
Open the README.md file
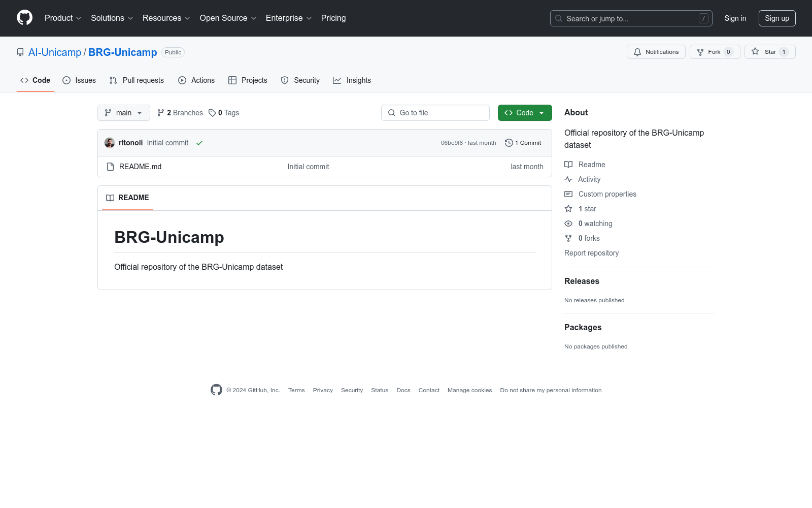pos(140,167)
